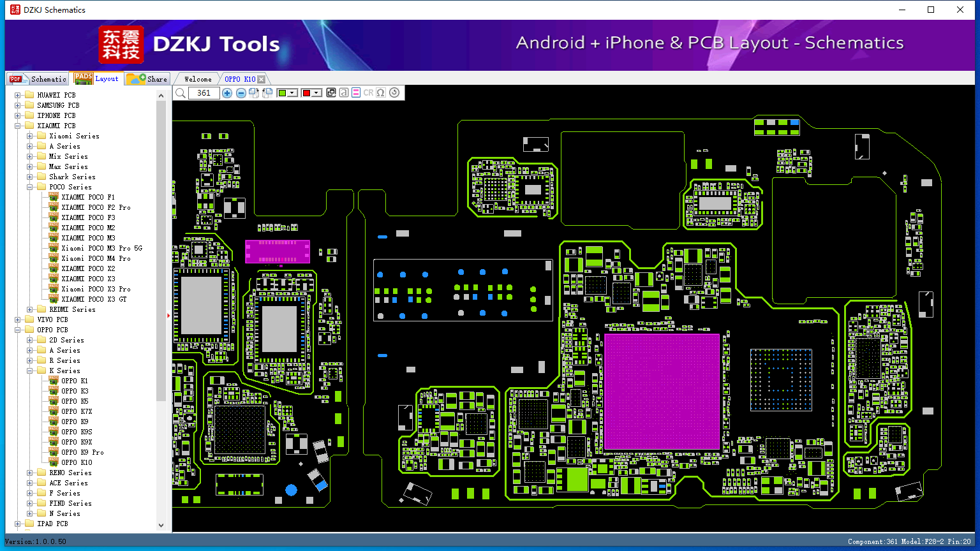The height and width of the screenshot is (551, 980).
Task: Toggle the CR toolbar button
Action: click(368, 92)
